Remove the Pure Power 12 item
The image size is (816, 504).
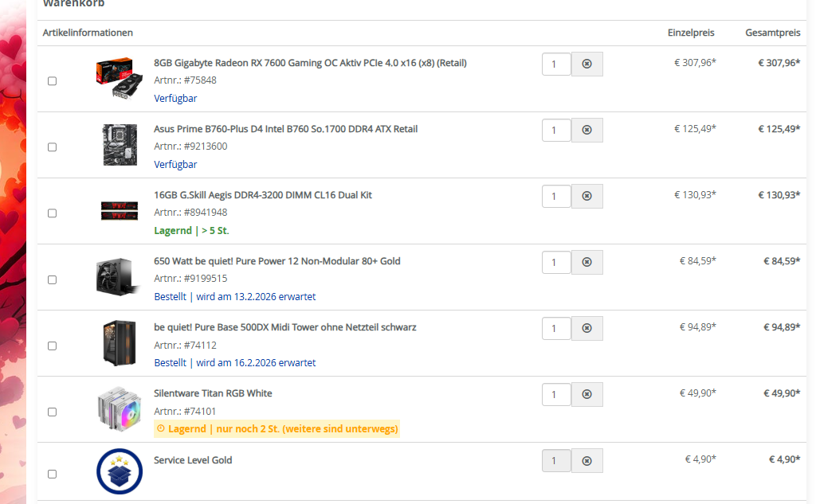pyautogui.click(x=586, y=262)
